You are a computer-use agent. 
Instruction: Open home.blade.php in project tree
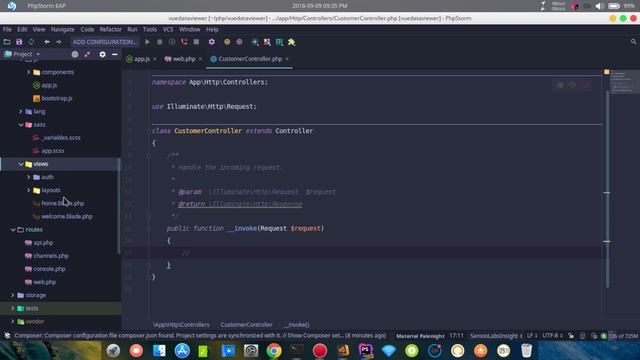(x=62, y=203)
